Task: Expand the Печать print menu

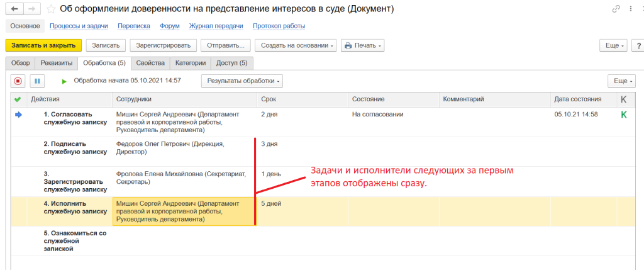Action: coord(362,46)
